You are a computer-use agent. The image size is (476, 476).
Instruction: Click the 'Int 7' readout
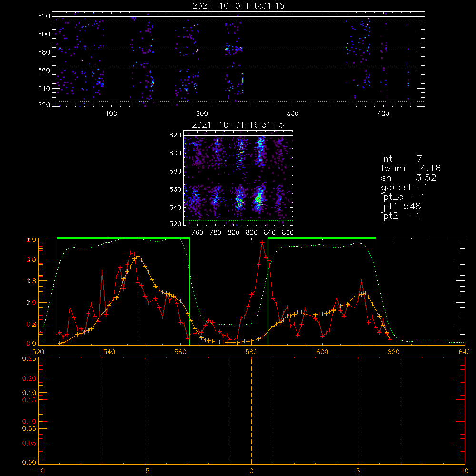tap(401, 159)
